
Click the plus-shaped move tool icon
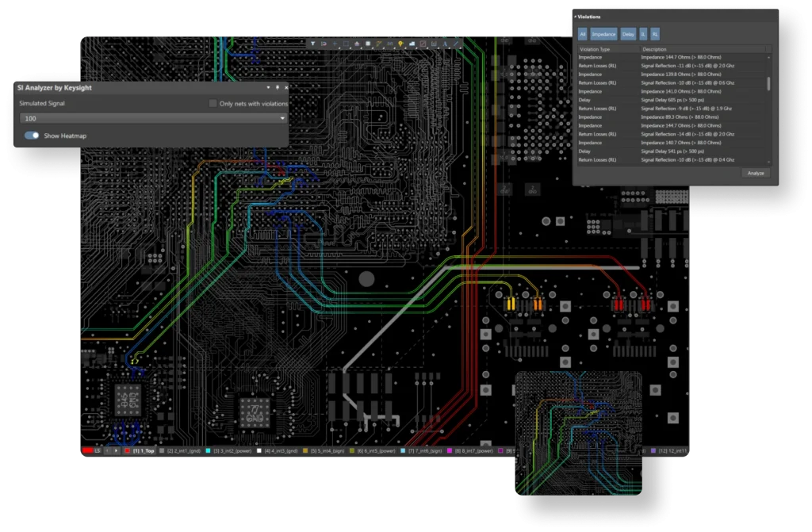pyautogui.click(x=335, y=44)
